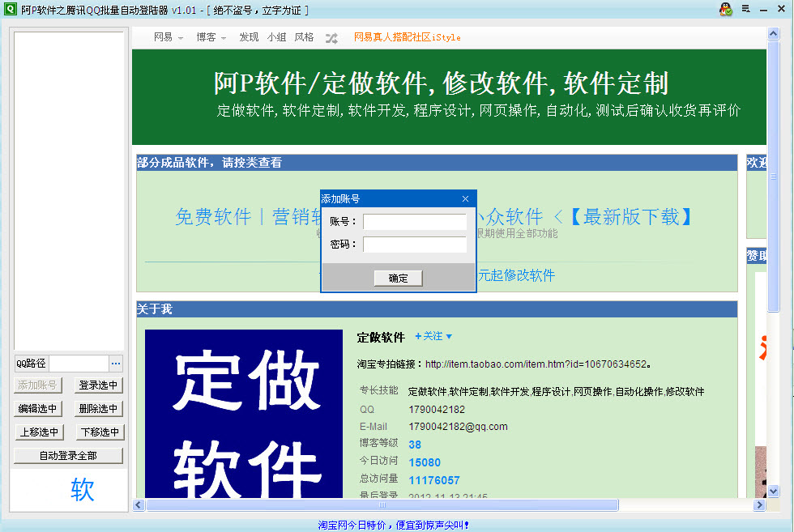Open the title bar menu lines icon

click(x=746, y=9)
